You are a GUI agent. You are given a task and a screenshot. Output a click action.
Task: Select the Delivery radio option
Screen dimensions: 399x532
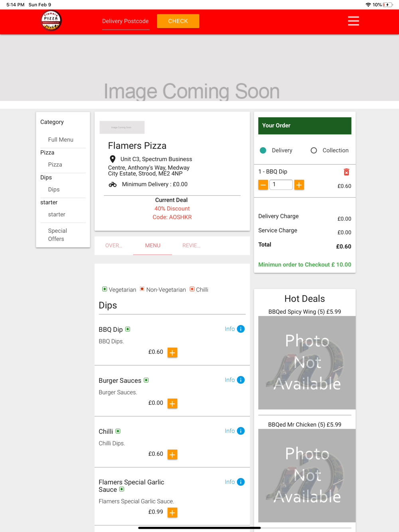click(263, 150)
